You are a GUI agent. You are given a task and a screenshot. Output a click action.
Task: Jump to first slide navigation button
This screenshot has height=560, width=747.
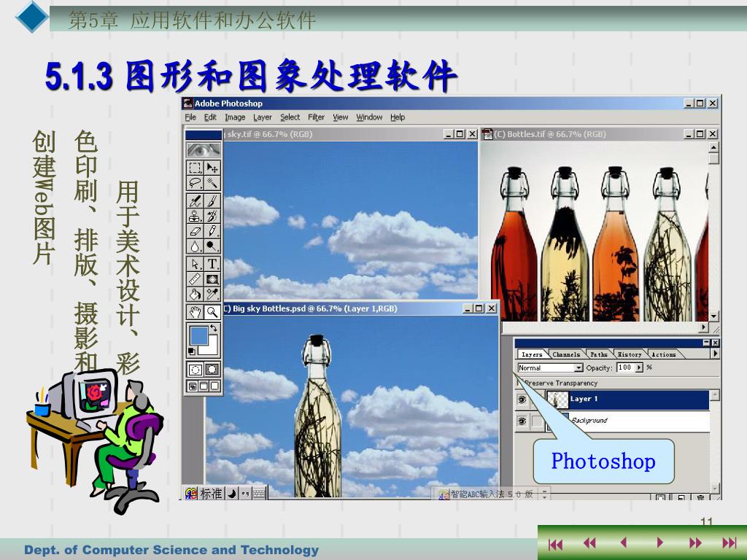pos(555,543)
